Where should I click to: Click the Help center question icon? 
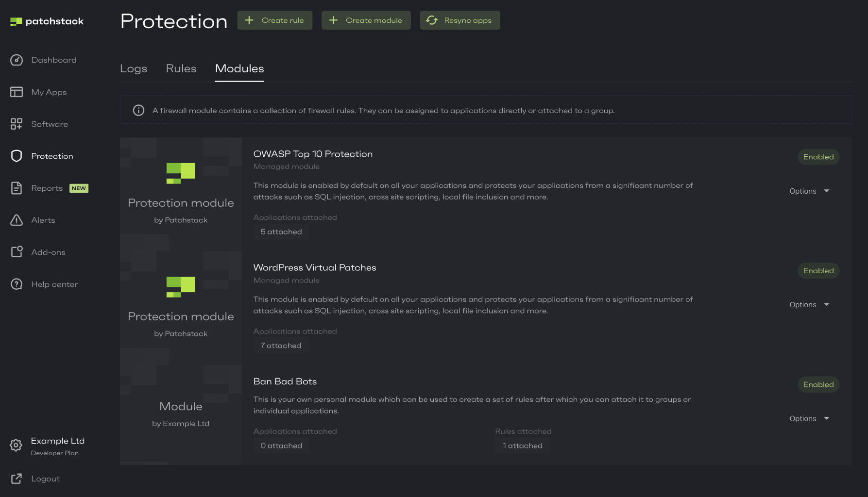17,284
